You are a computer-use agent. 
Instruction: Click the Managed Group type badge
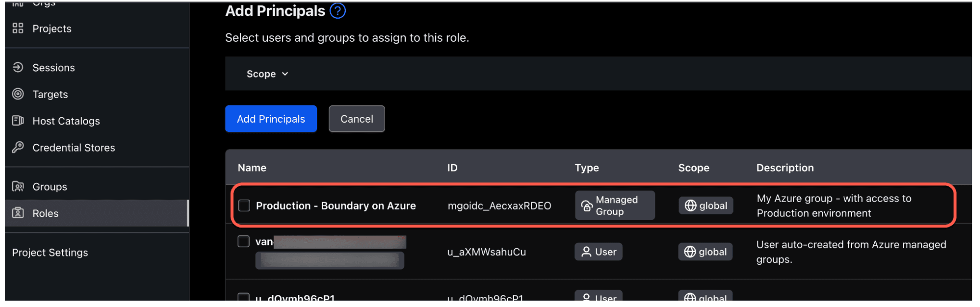click(x=615, y=205)
